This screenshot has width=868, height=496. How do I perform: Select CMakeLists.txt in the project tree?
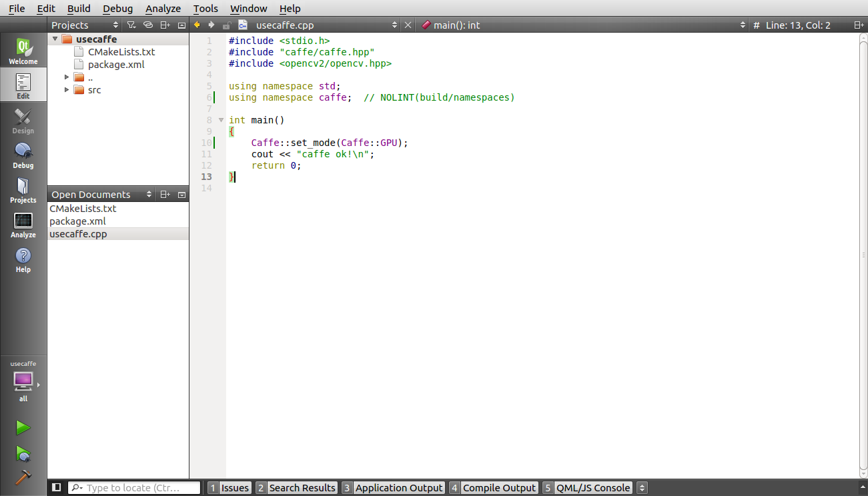pyautogui.click(x=121, y=52)
